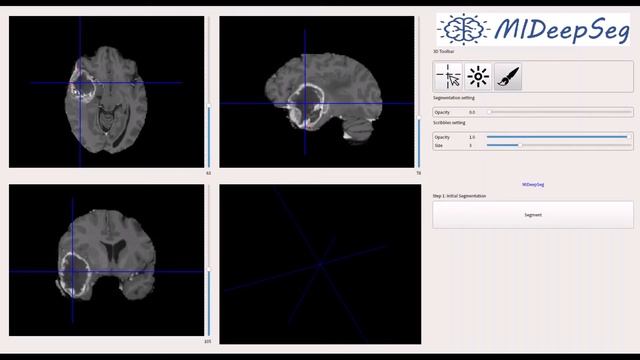Click the Step 1 Initial Segmentation label
This screenshot has width=640, height=360.
(x=459, y=196)
